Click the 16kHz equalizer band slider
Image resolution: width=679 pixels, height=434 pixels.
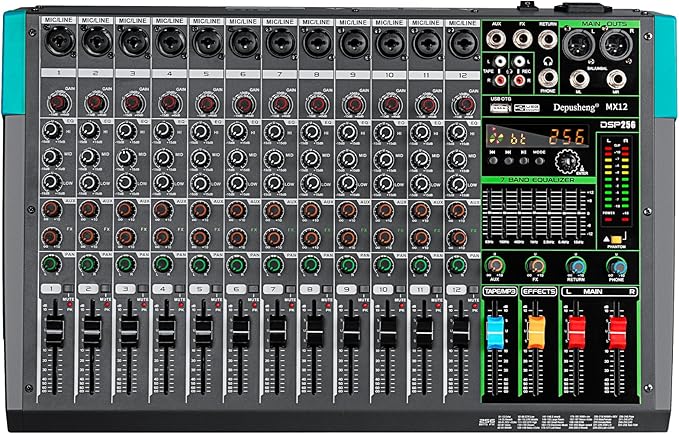[x=579, y=214]
